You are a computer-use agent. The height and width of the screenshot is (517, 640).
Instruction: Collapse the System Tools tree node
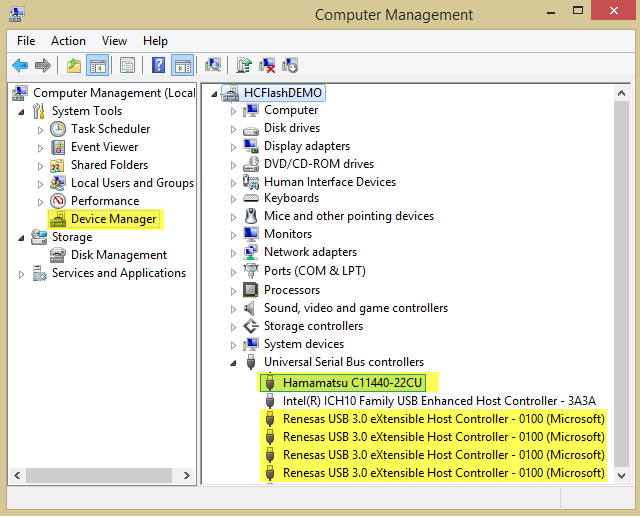21,111
